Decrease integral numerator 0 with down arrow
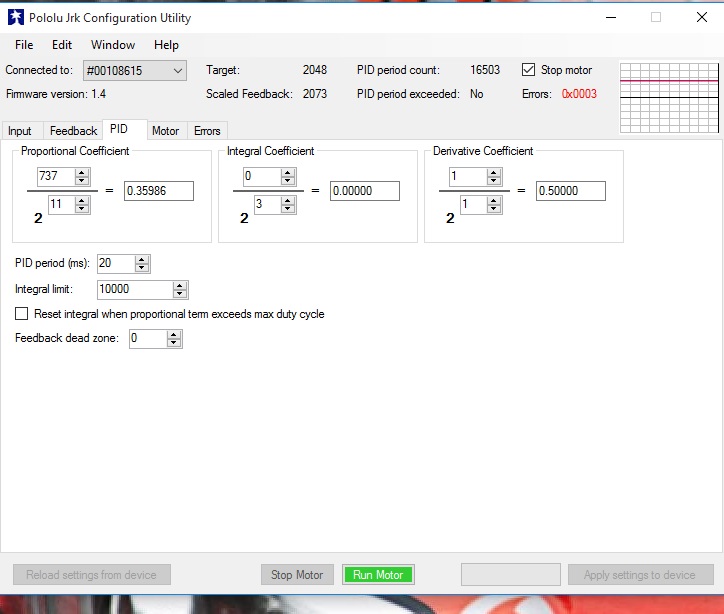This screenshot has width=724, height=614. pyautogui.click(x=288, y=180)
